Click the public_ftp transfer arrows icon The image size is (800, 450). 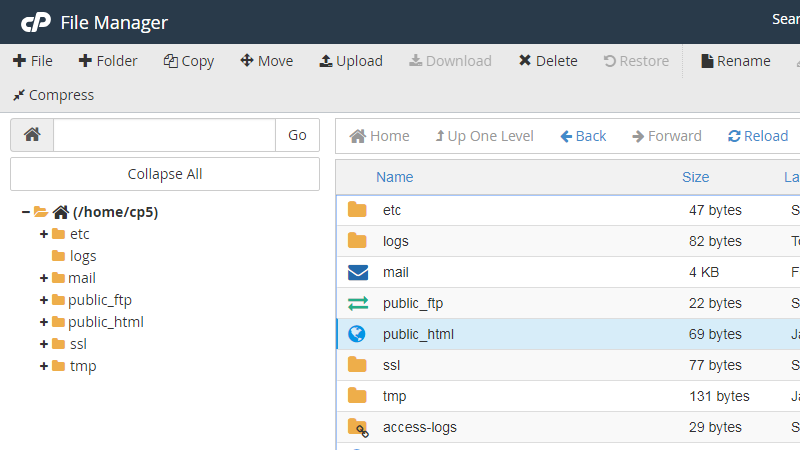[x=358, y=304]
